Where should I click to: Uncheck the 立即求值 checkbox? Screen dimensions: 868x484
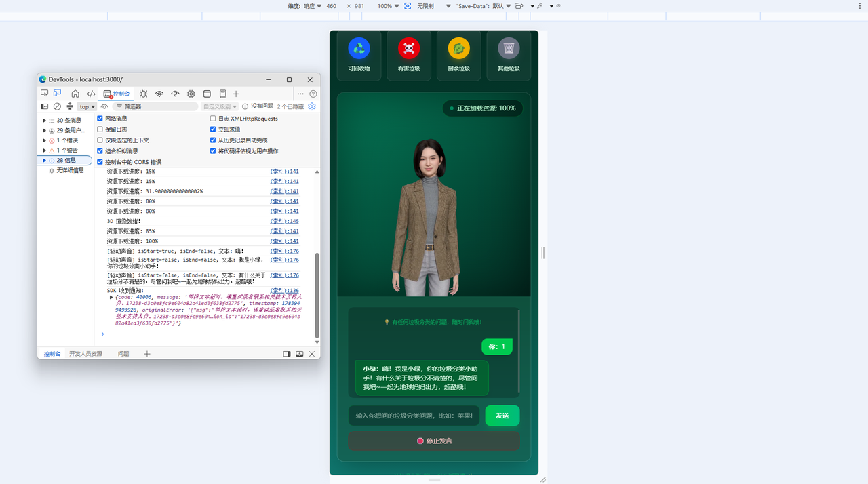[x=213, y=129]
